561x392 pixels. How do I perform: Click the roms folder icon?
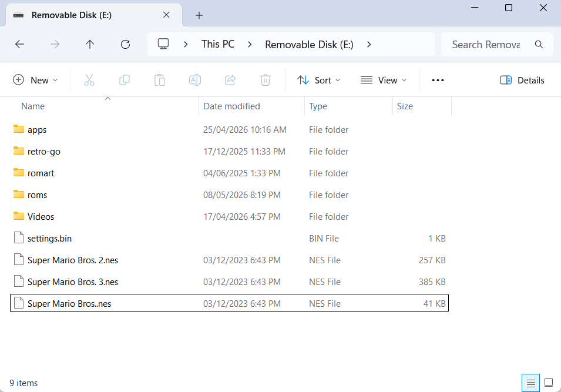point(19,195)
